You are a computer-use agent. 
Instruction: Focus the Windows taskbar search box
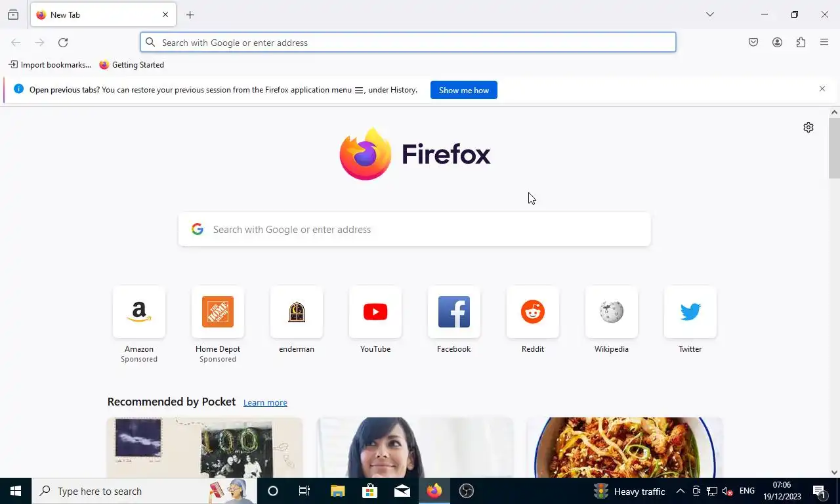coord(144,491)
